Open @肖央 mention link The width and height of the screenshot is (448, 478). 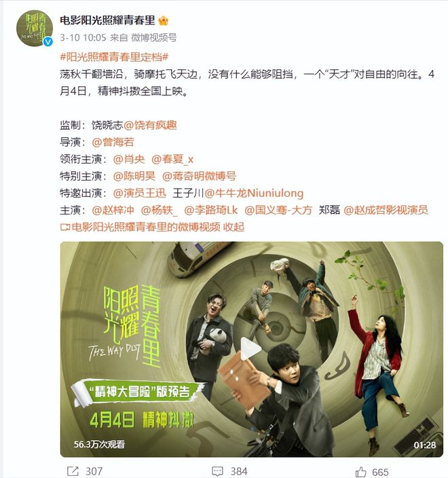coord(129,159)
